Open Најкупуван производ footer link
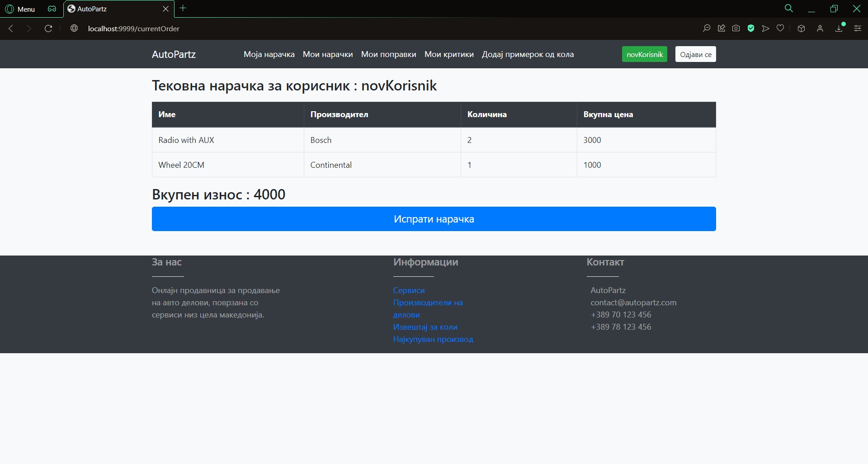 tap(433, 339)
